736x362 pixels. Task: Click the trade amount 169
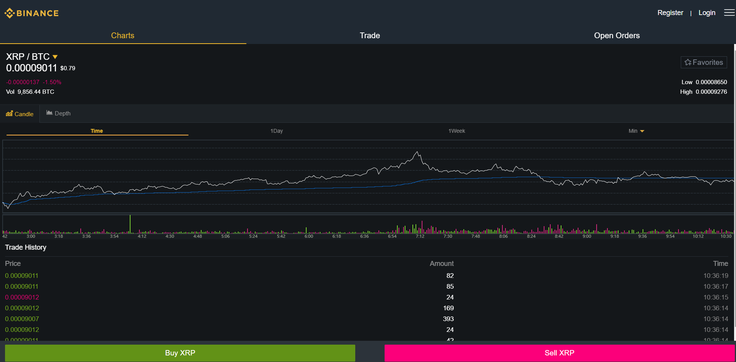pyautogui.click(x=448, y=308)
